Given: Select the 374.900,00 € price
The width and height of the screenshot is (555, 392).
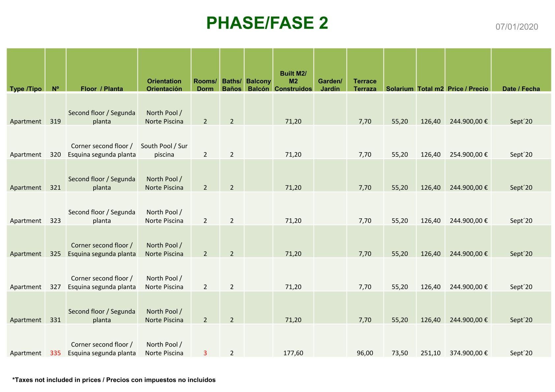Looking at the screenshot, I should 468,353.
